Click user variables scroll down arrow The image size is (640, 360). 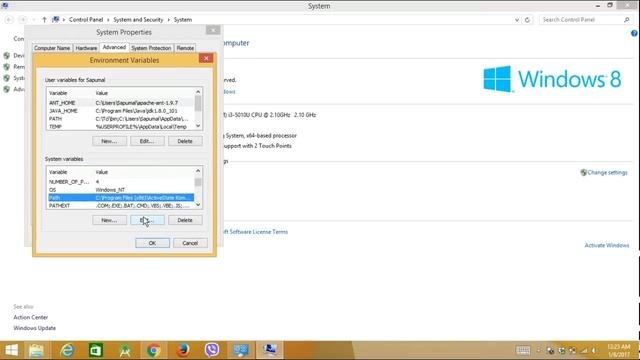(198, 126)
